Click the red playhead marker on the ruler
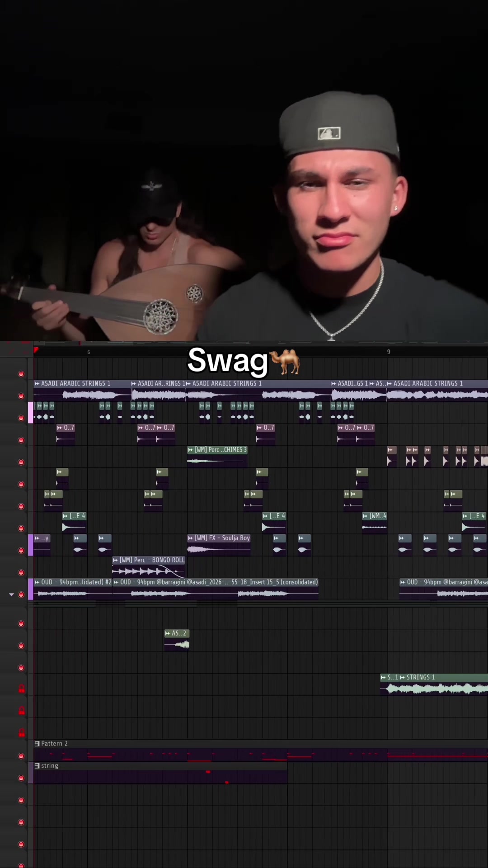The width and height of the screenshot is (488, 868). (x=36, y=350)
